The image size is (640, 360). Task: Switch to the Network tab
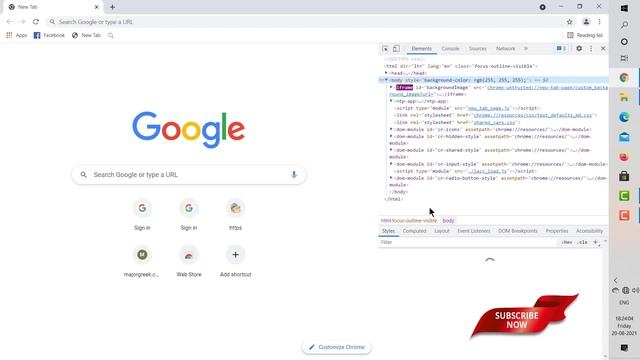pos(505,49)
